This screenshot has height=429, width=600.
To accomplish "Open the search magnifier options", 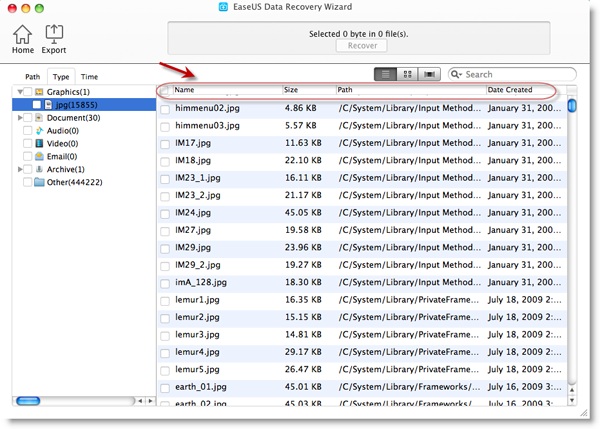I will [457, 74].
